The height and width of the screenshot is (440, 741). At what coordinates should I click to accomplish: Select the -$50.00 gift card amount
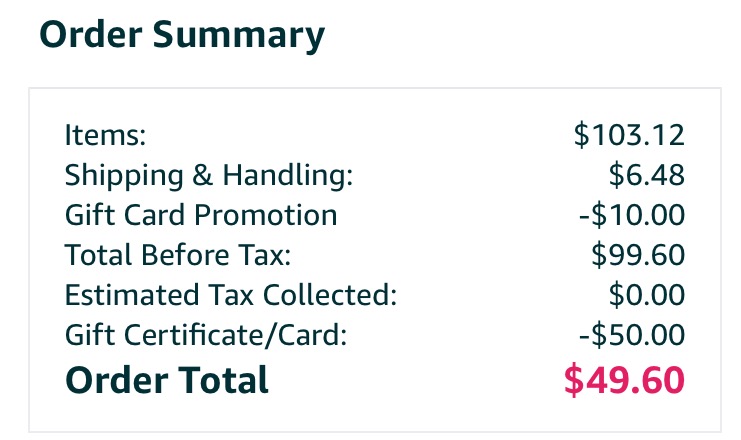click(627, 335)
